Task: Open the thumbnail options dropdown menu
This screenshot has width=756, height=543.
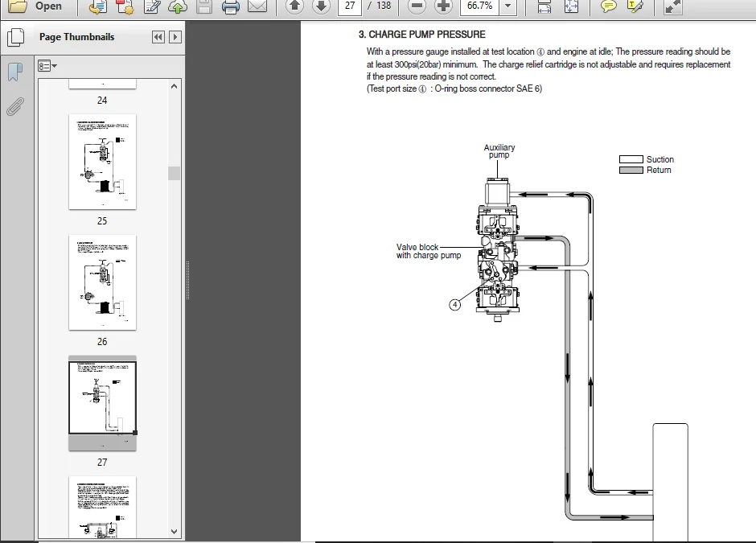Action: click(x=47, y=66)
